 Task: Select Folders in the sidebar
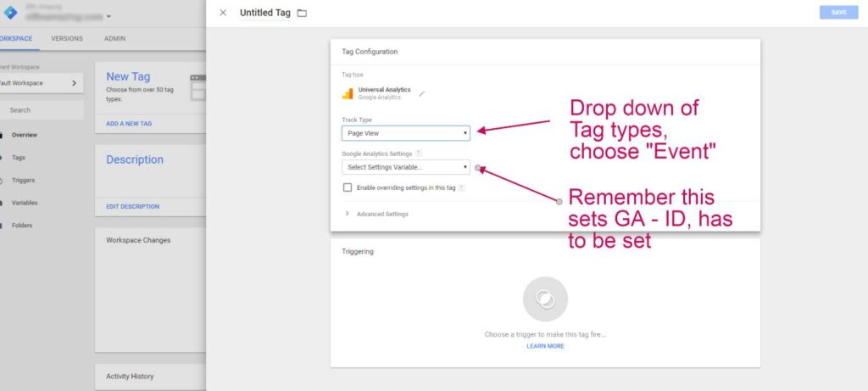[x=22, y=226]
